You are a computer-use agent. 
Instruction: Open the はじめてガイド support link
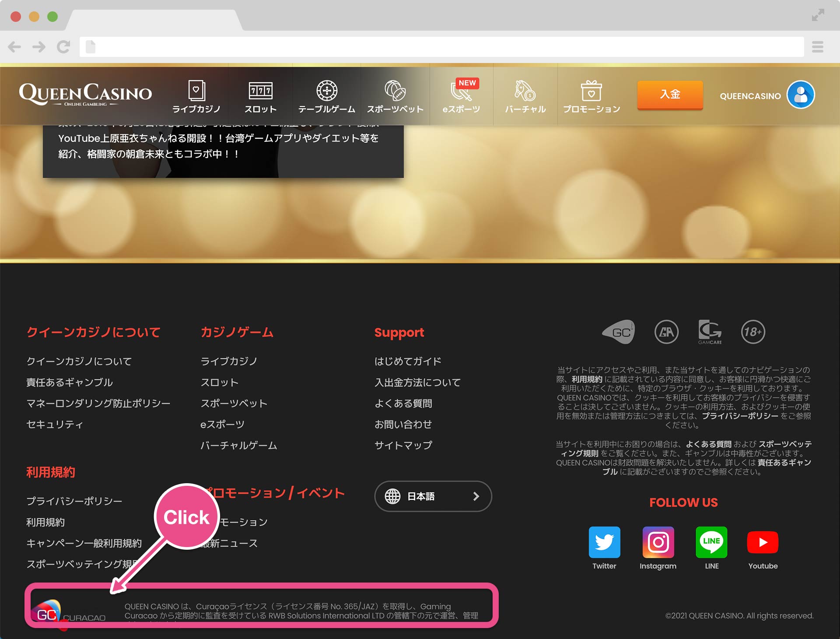click(x=408, y=361)
